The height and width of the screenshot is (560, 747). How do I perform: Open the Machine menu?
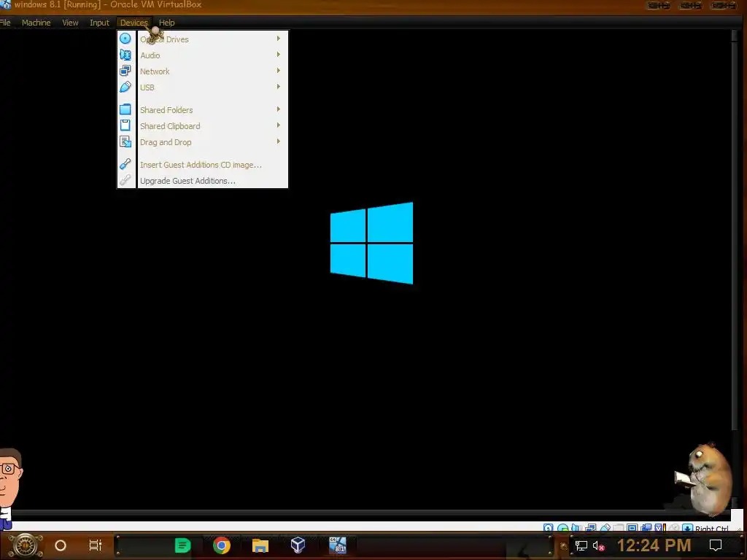pos(36,23)
